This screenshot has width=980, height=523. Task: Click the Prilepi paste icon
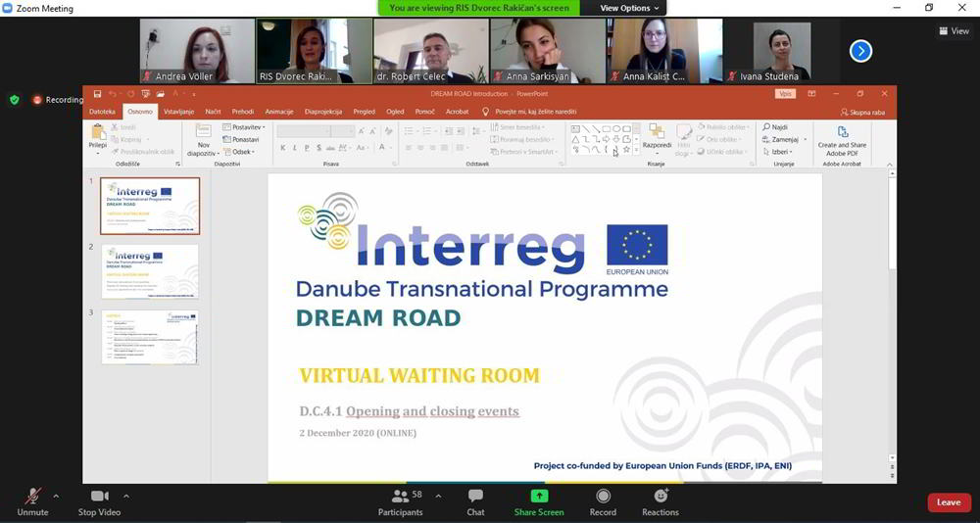[98, 132]
